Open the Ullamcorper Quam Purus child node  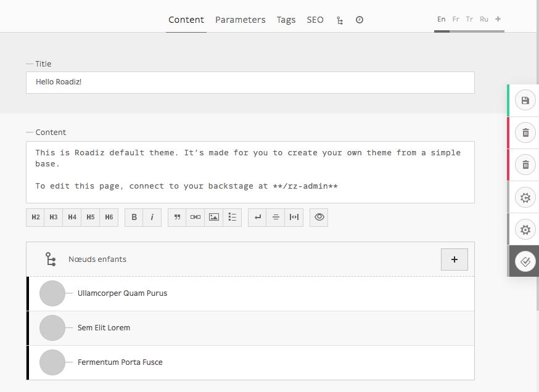click(251, 294)
